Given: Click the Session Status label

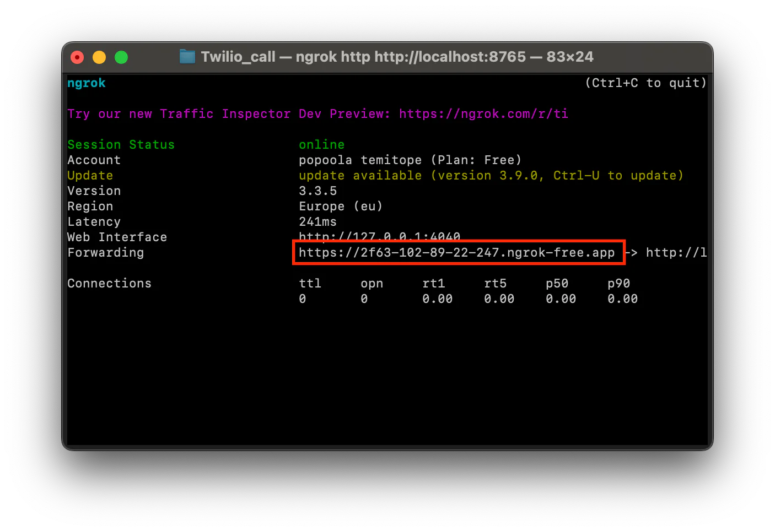Looking at the screenshot, I should point(121,145).
